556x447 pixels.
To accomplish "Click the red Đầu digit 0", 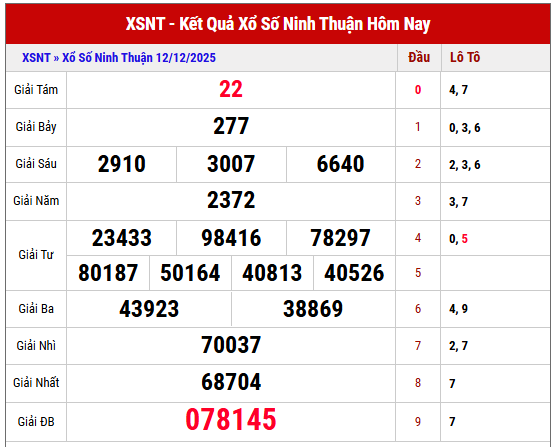I will 418,90.
